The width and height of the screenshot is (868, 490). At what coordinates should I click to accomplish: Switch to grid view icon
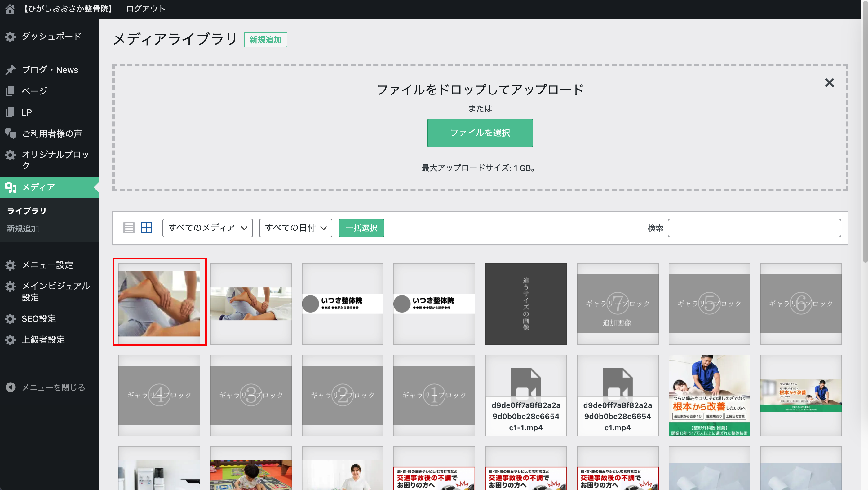pos(146,228)
